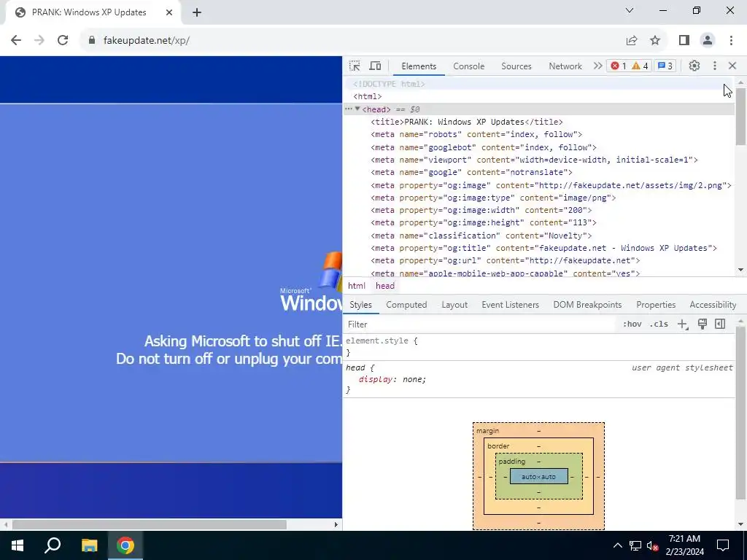Toggle rendering emulations paintbrush icon
The width and height of the screenshot is (747, 560).
point(703,324)
